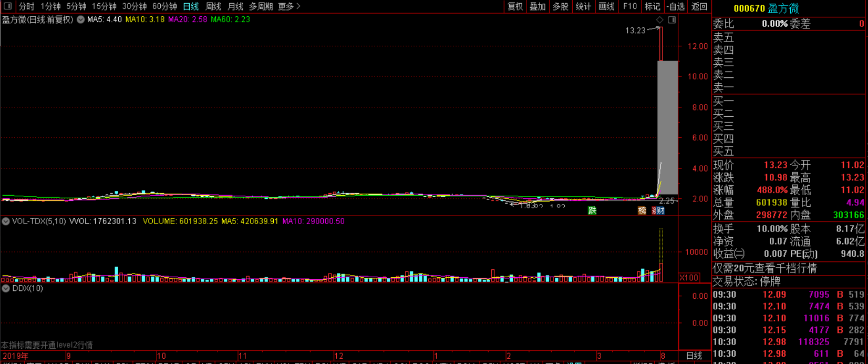This screenshot has width=868, height=364.
Task: Click the MA60: 2.23 label
Action: tap(230, 19)
